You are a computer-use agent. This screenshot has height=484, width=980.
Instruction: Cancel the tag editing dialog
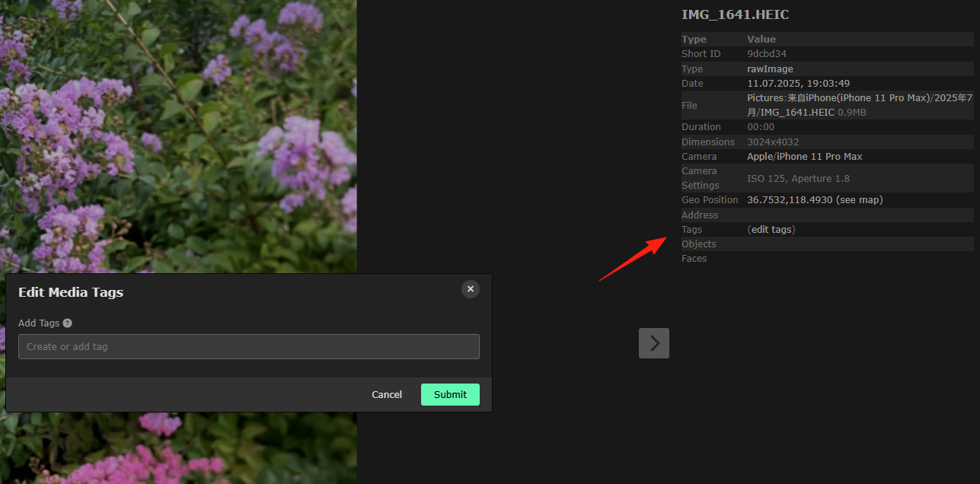point(387,394)
